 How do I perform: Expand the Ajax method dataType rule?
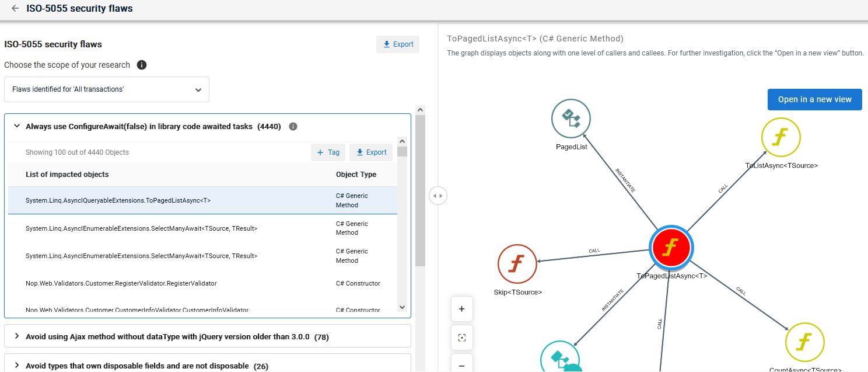pos(17,336)
